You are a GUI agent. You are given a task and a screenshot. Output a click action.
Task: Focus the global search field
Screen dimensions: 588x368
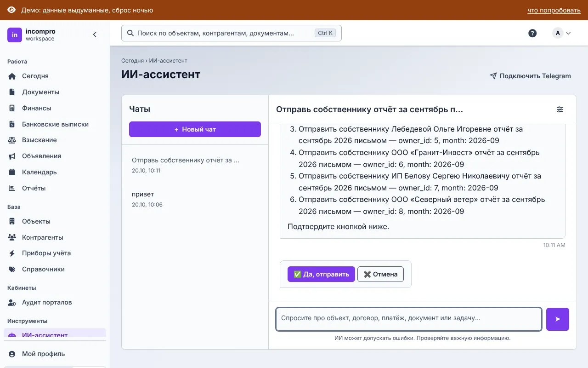[x=232, y=33]
